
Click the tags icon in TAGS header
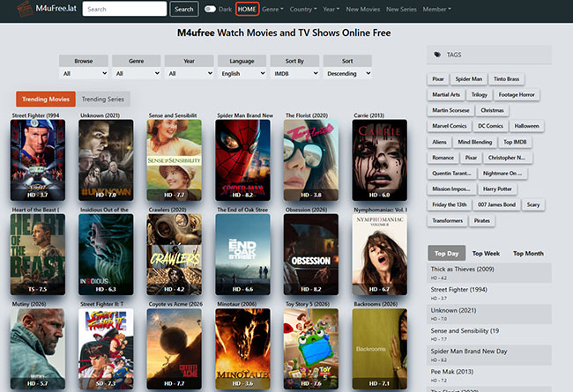point(437,55)
